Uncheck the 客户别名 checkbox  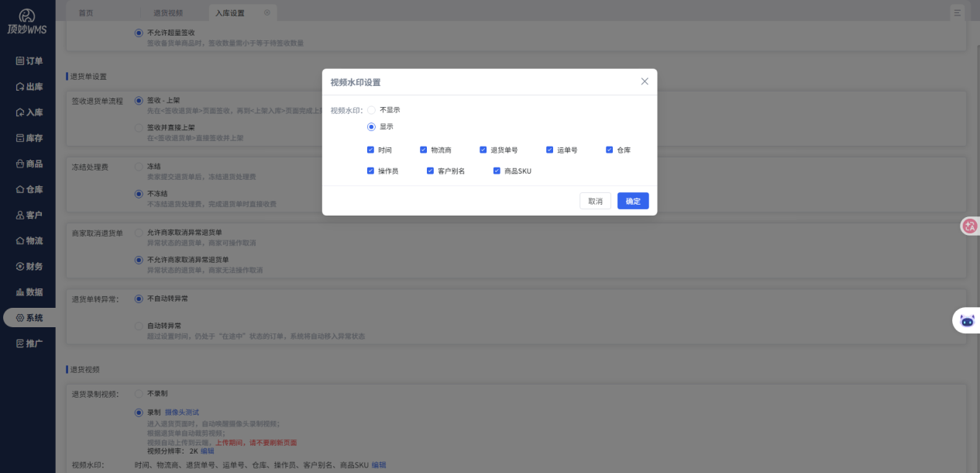pyautogui.click(x=430, y=171)
